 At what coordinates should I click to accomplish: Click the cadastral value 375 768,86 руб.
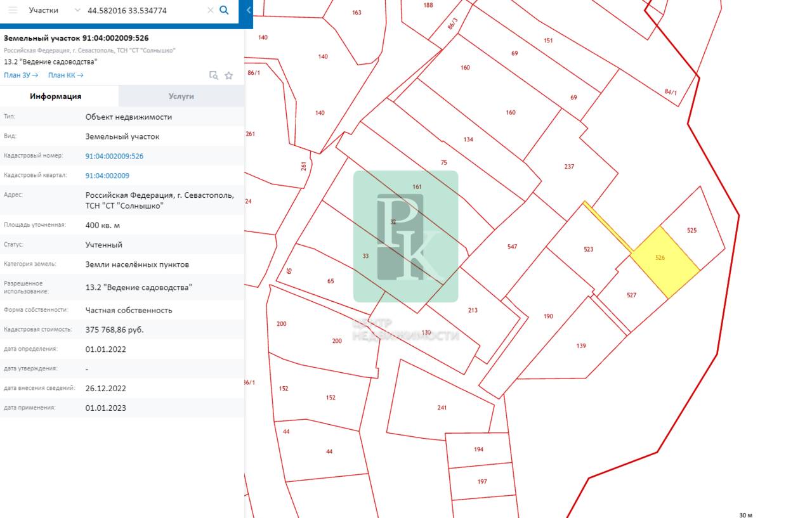(x=115, y=330)
